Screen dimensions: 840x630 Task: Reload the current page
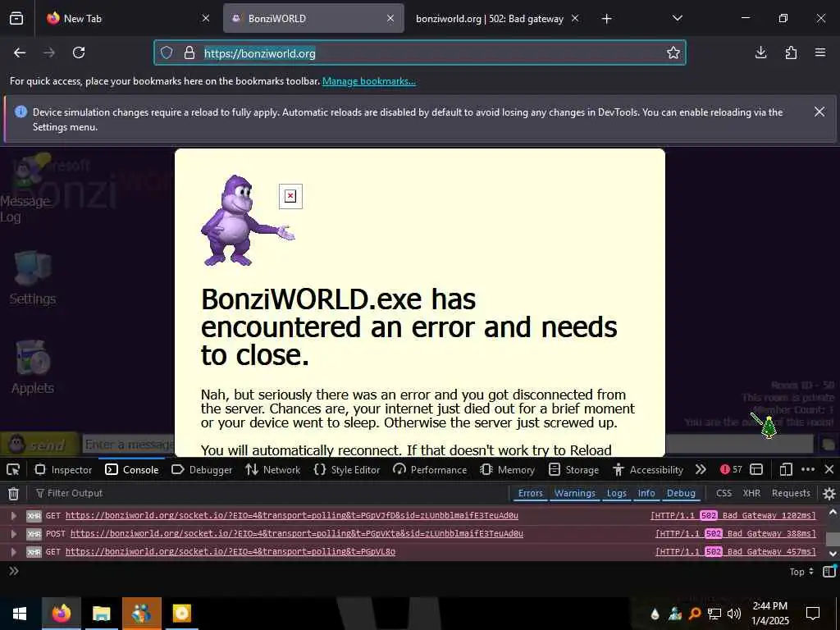(x=79, y=52)
